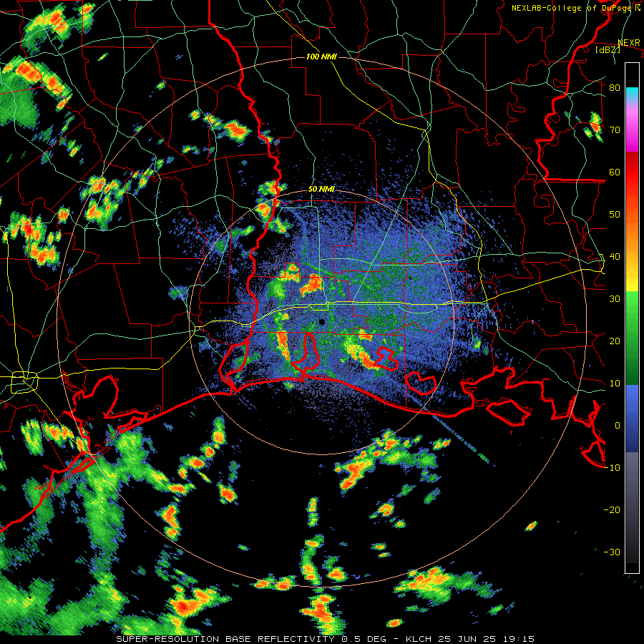644x644 pixels.
Task: Click the 60 value on dBZ scale
Action: pyautogui.click(x=615, y=172)
